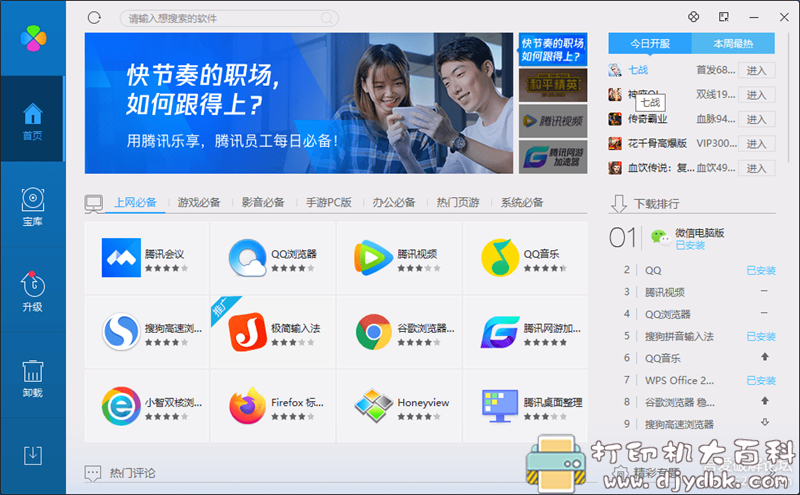Open the main 快节奏的职场 banner
The height and width of the screenshot is (495, 800).
coord(298,103)
